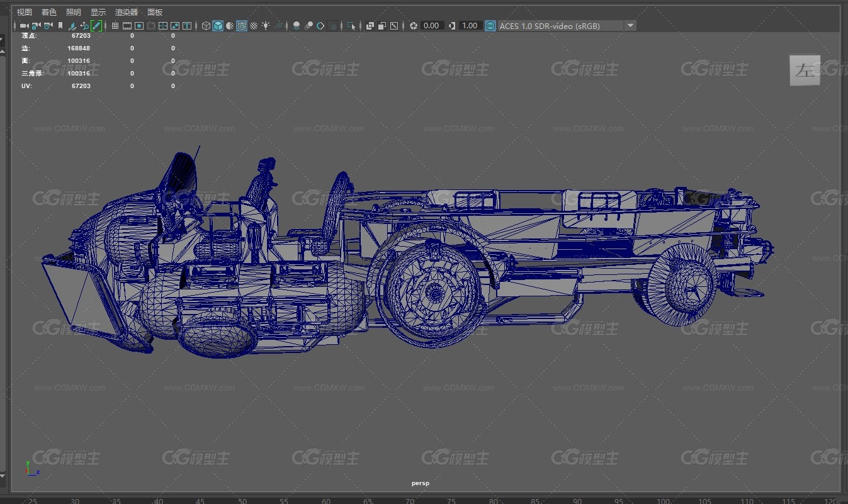The width and height of the screenshot is (848, 504).
Task: Click the Depth of Field icon
Action: pos(332,26)
